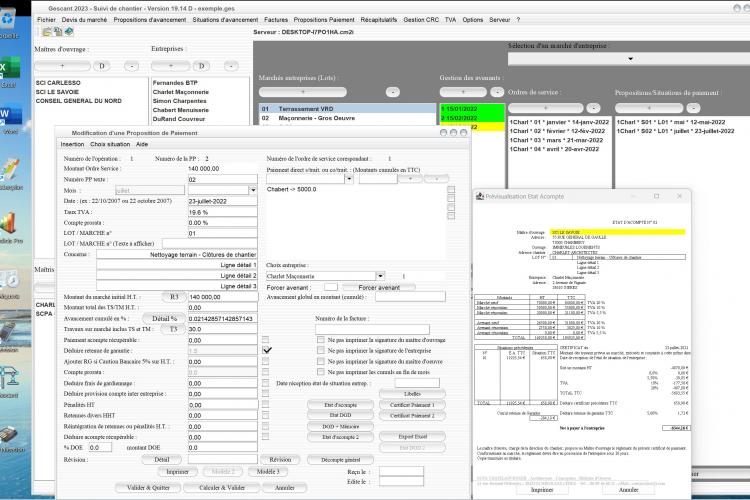This screenshot has height=500, width=750.
Task: Open the Mois dropdown arrow
Action: point(253,190)
